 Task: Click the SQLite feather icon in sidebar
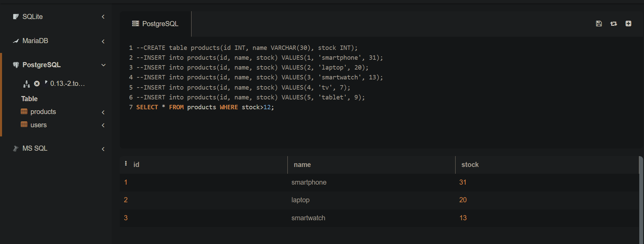pyautogui.click(x=16, y=17)
